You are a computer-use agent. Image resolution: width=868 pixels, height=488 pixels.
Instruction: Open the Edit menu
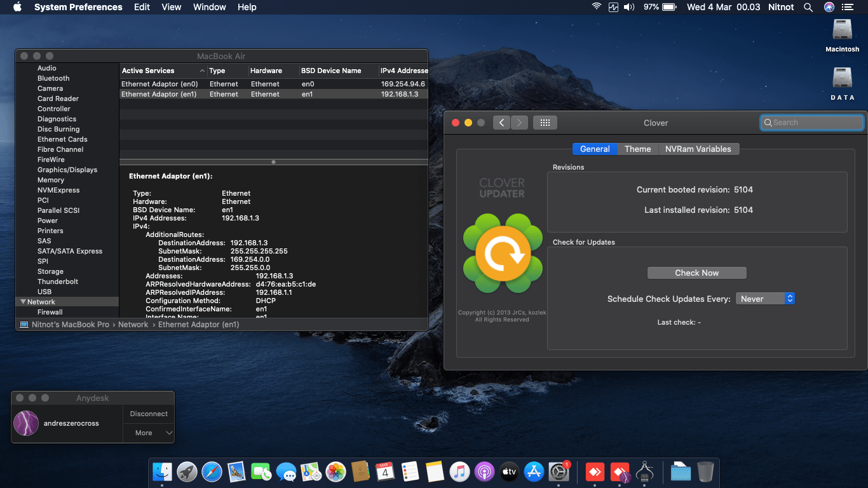[x=142, y=7]
